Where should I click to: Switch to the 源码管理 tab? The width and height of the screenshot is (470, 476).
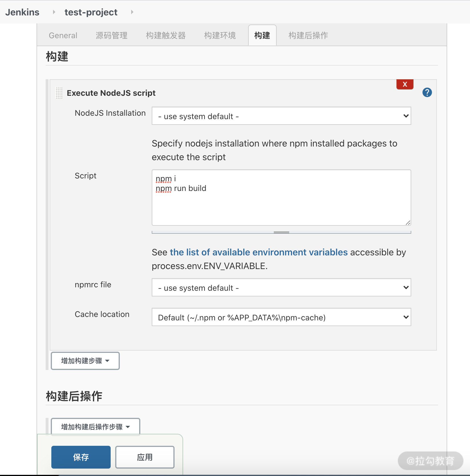click(112, 35)
